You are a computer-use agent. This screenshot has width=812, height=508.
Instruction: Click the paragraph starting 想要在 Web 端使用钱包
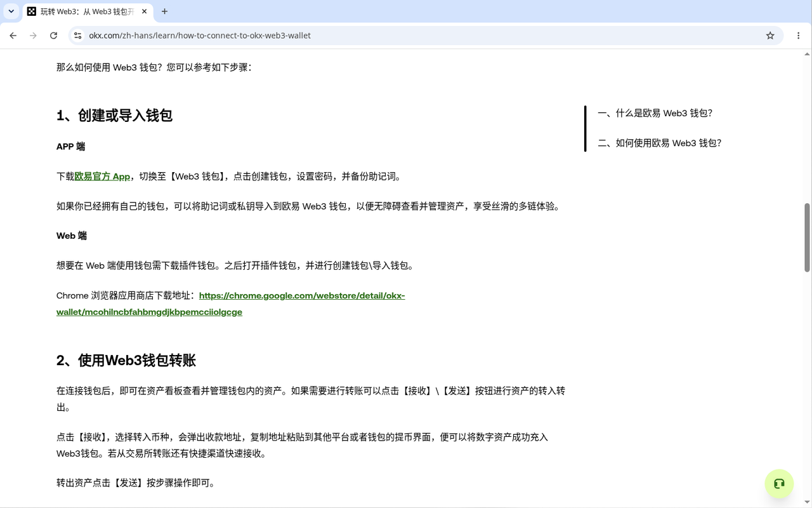tap(237, 265)
